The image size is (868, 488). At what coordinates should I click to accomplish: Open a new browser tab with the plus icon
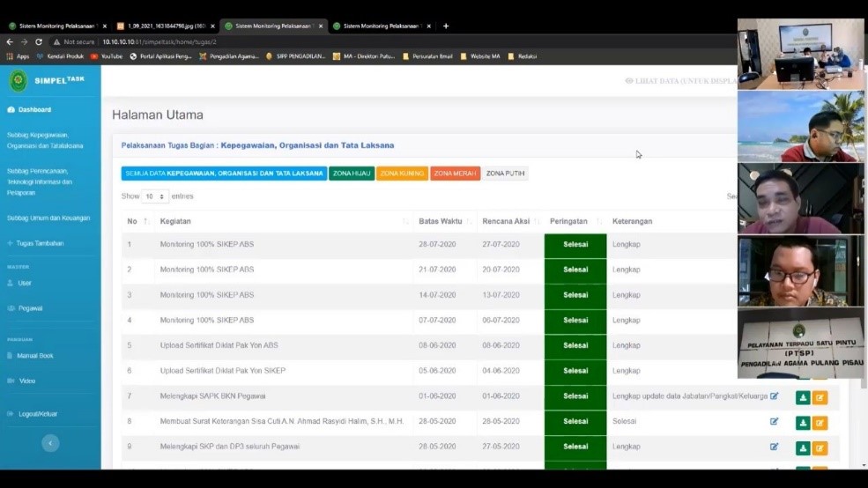pyautogui.click(x=446, y=26)
